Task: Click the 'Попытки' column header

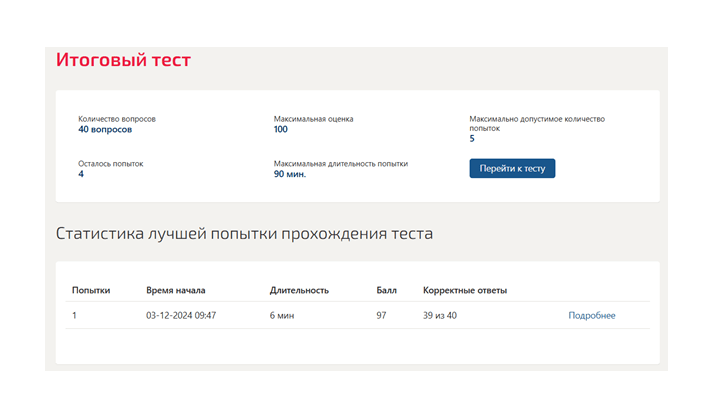Action: (x=91, y=290)
